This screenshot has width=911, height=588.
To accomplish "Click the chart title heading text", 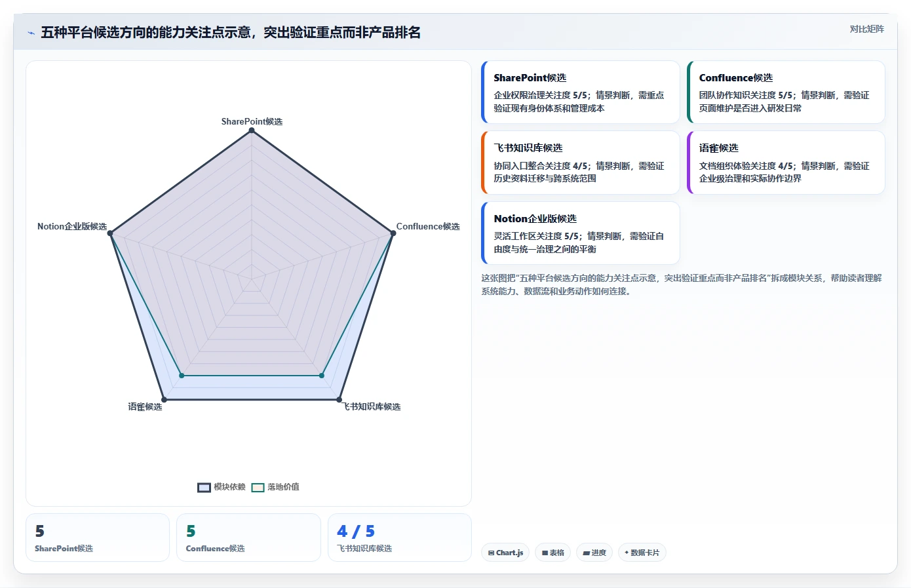I will click(231, 33).
